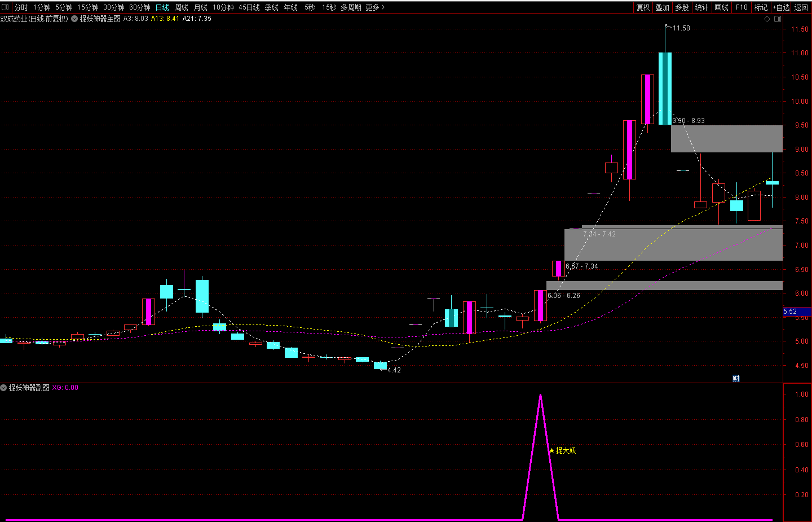Expand the 捉妖神器副图 indicator dropdown arrow
812x522 pixels.
tap(4, 388)
